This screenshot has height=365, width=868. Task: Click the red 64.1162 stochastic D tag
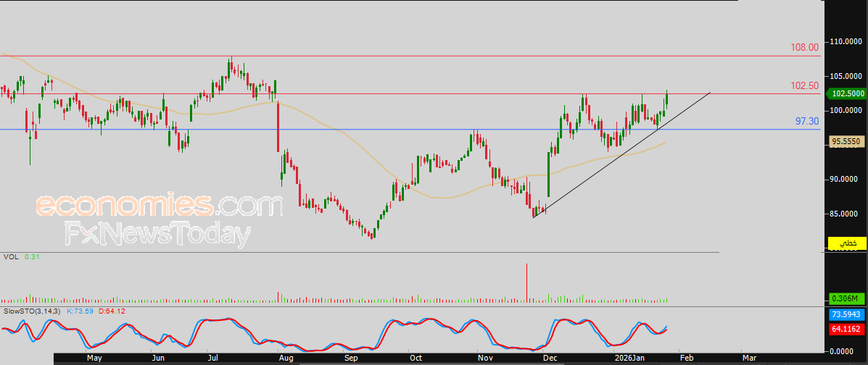click(x=846, y=329)
